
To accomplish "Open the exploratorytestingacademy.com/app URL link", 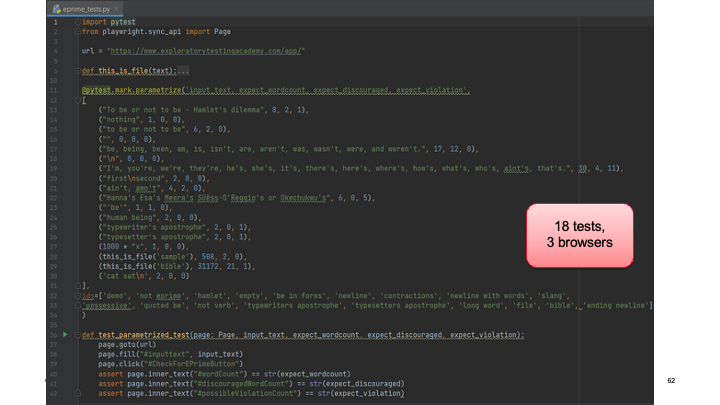I will [206, 51].
